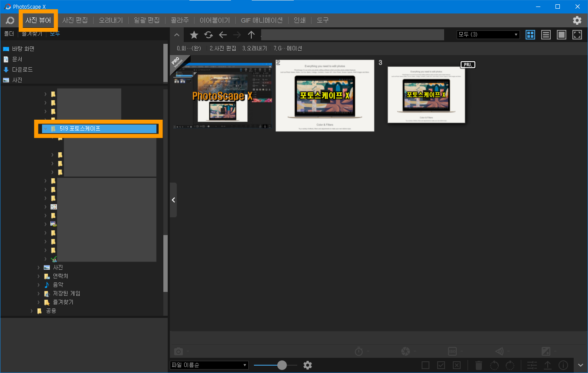Screen dimensions: 588x373
Task: Add current folder to favorites with star icon
Action: [194, 35]
